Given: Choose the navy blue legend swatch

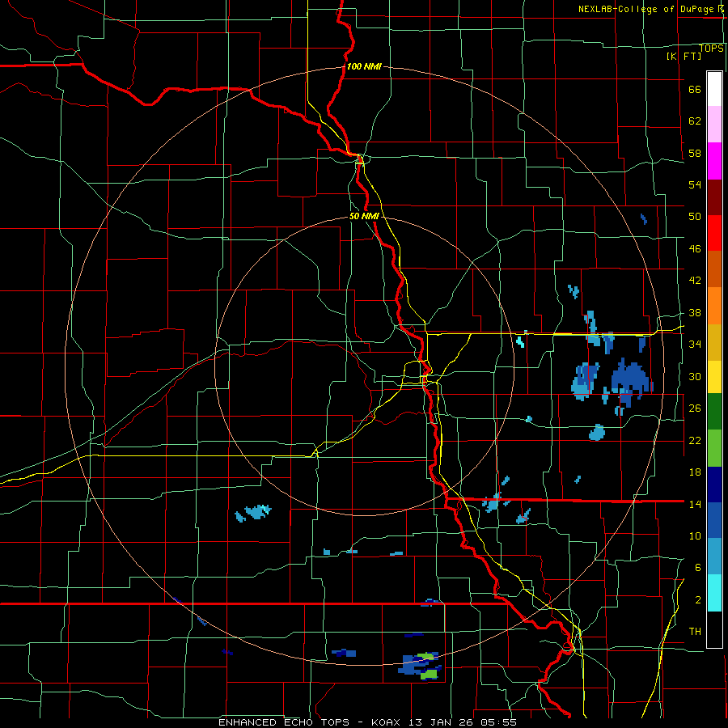Looking at the screenshot, I should click(714, 485).
